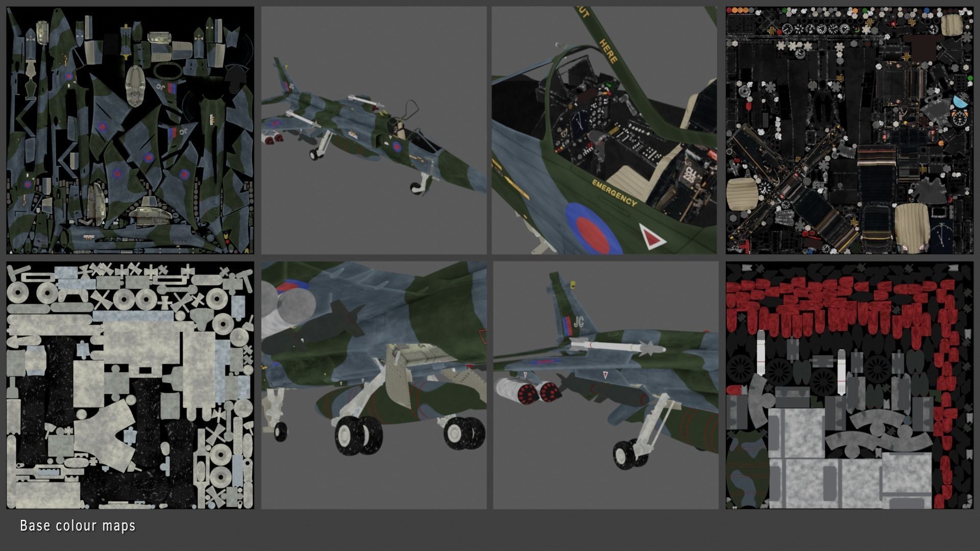Click the 'Base colour maps' caption

pos(78,525)
